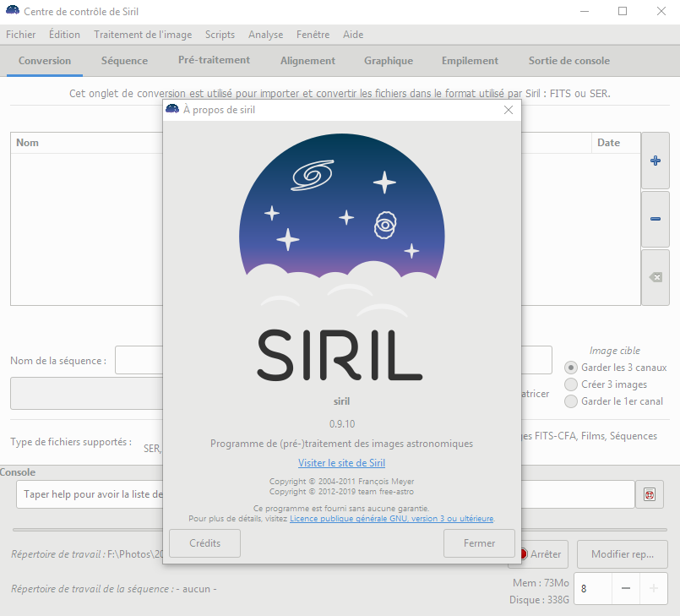Image resolution: width=680 pixels, height=616 pixels.
Task: Switch to the Pré-traitement tab
Action: point(214,60)
